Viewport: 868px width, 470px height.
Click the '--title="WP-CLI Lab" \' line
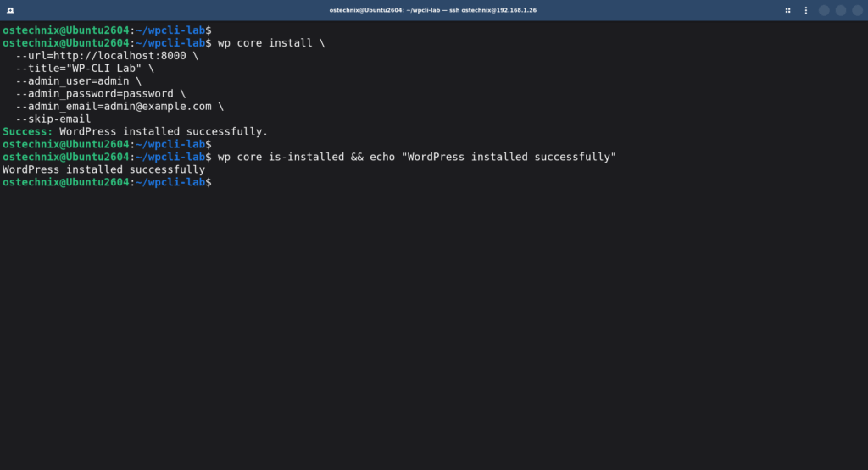[x=85, y=69]
